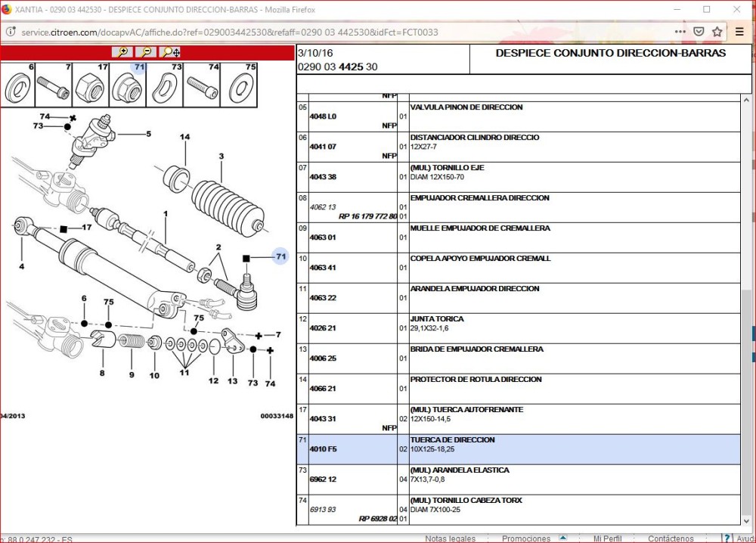Select row 74 (MUL) TORNILLO CABEZA TORX
Screen dimensions: 756x543
519,510
